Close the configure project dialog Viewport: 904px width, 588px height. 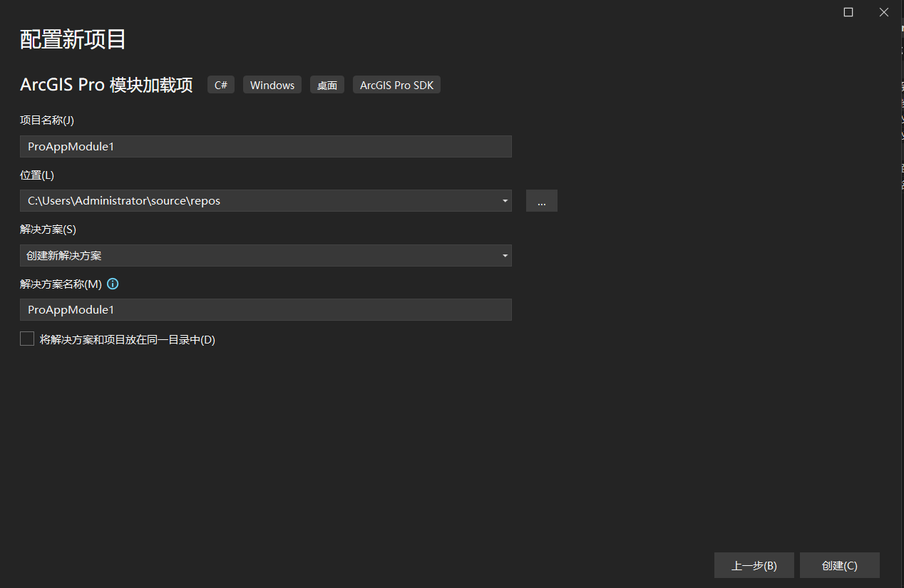point(884,12)
